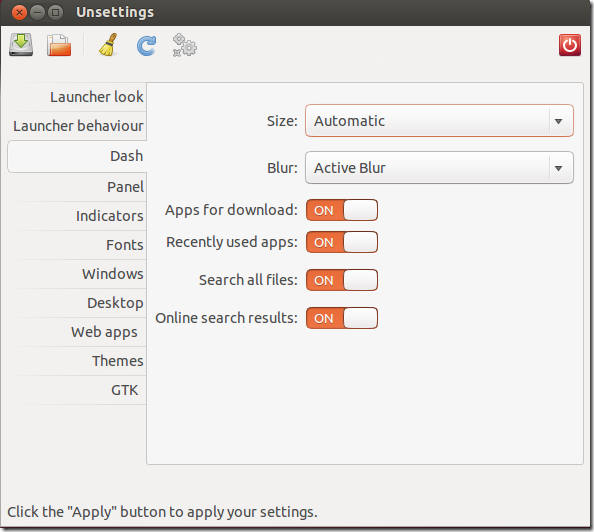Click the blue reload arrow icon
This screenshot has width=594, height=532.
(x=146, y=46)
